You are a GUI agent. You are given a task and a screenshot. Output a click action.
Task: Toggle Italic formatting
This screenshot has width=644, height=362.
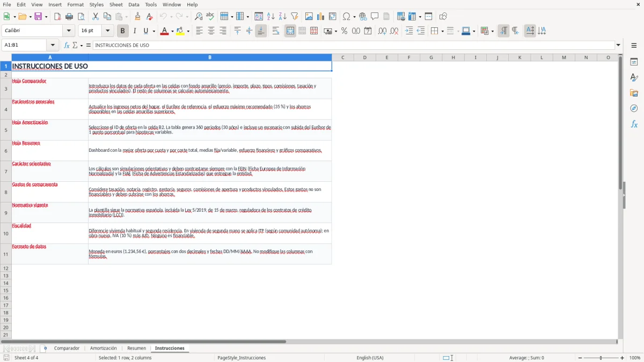pyautogui.click(x=135, y=31)
